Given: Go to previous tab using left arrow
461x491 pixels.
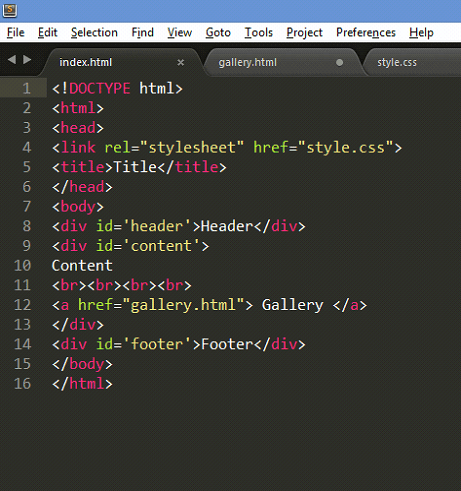Looking at the screenshot, I should [12, 60].
